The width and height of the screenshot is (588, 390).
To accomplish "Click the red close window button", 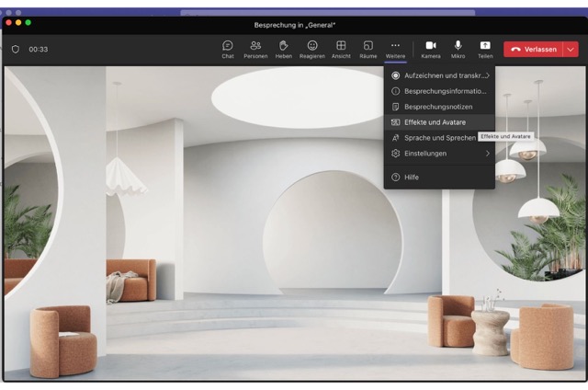I will pyautogui.click(x=8, y=22).
